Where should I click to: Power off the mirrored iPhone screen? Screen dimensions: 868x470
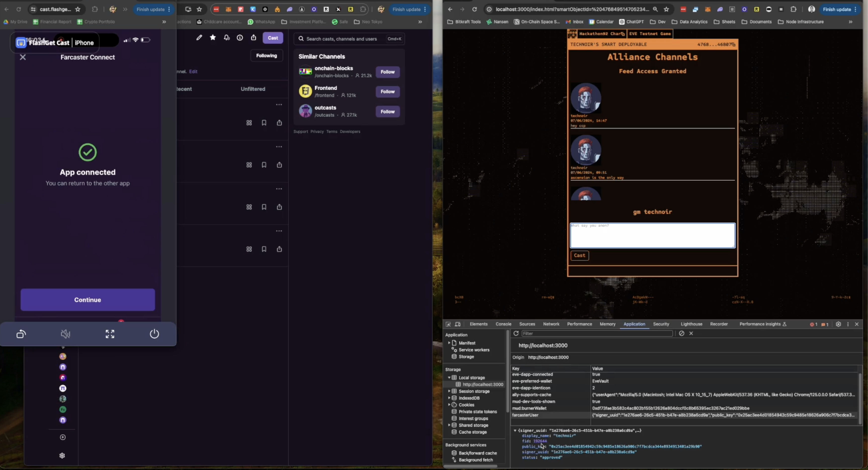pos(154,334)
